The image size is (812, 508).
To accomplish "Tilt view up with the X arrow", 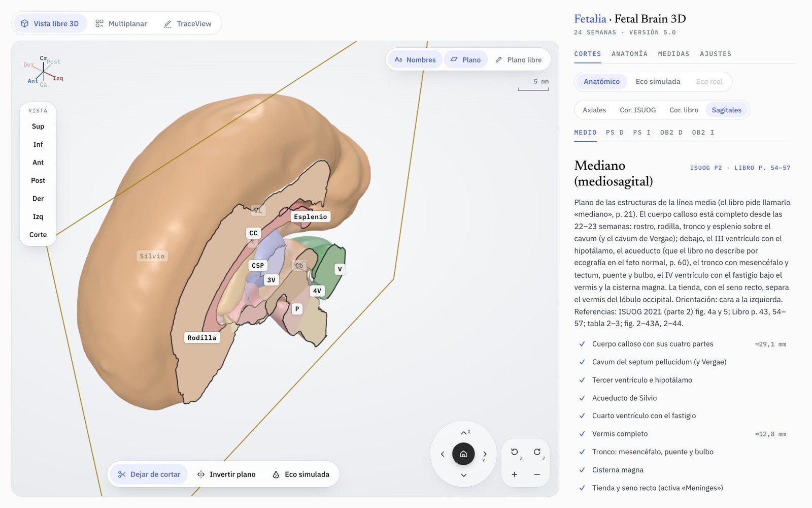I will 464,433.
